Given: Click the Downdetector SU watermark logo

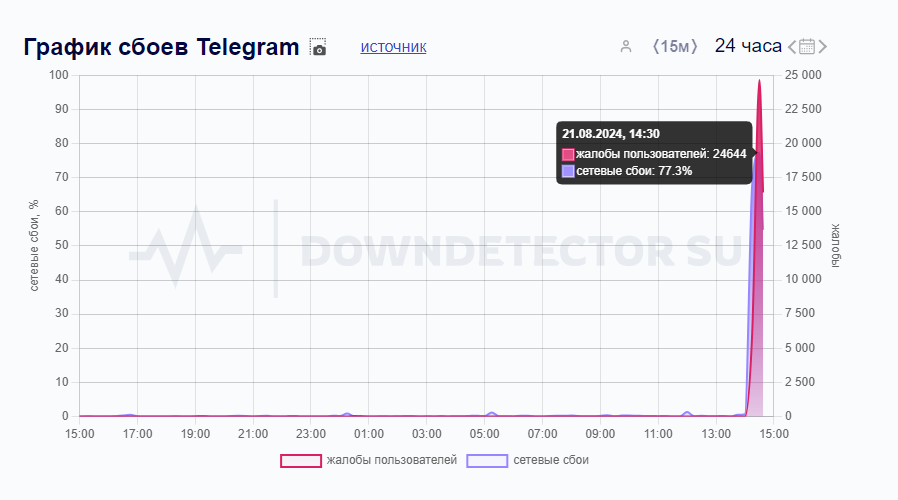Looking at the screenshot, I should (x=435, y=250).
